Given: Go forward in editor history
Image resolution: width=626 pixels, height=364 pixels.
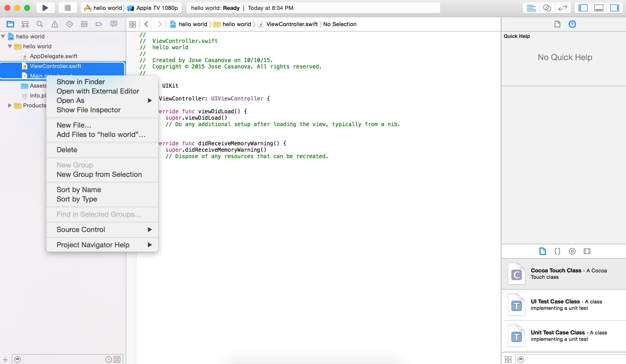Looking at the screenshot, I should (160, 24).
